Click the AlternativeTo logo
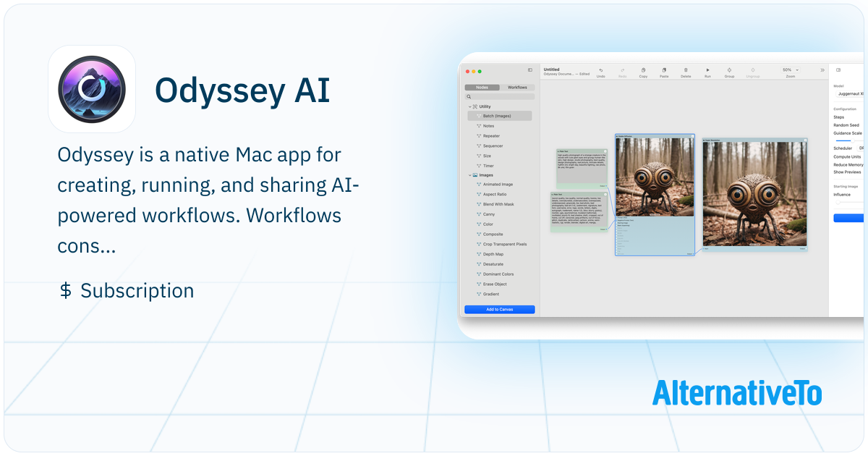 737,392
